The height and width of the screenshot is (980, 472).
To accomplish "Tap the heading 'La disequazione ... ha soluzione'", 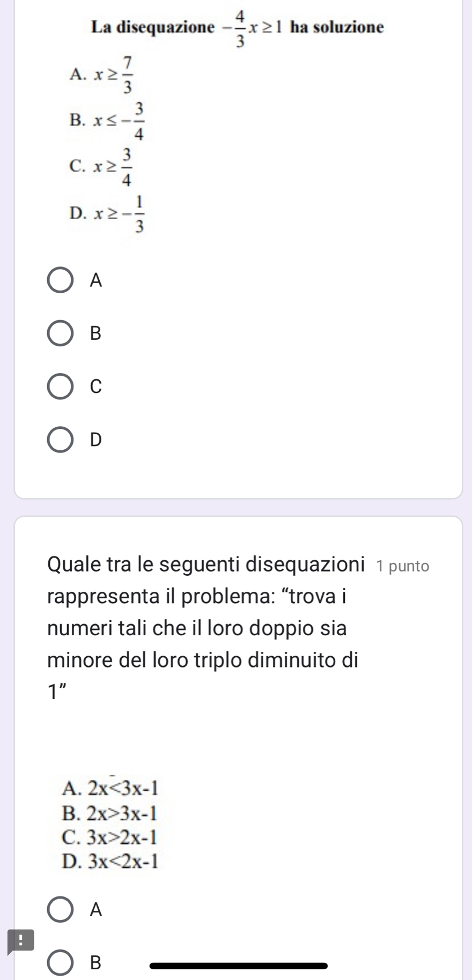I will pyautogui.click(x=237, y=29).
